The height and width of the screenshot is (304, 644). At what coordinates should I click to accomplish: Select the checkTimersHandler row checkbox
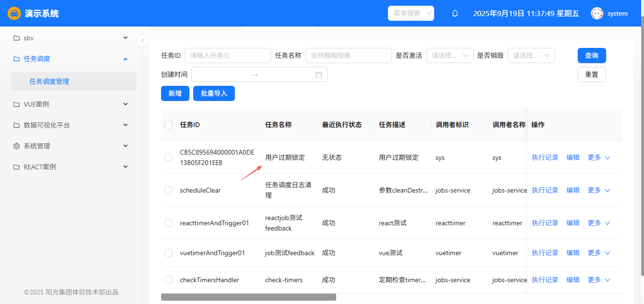169,280
